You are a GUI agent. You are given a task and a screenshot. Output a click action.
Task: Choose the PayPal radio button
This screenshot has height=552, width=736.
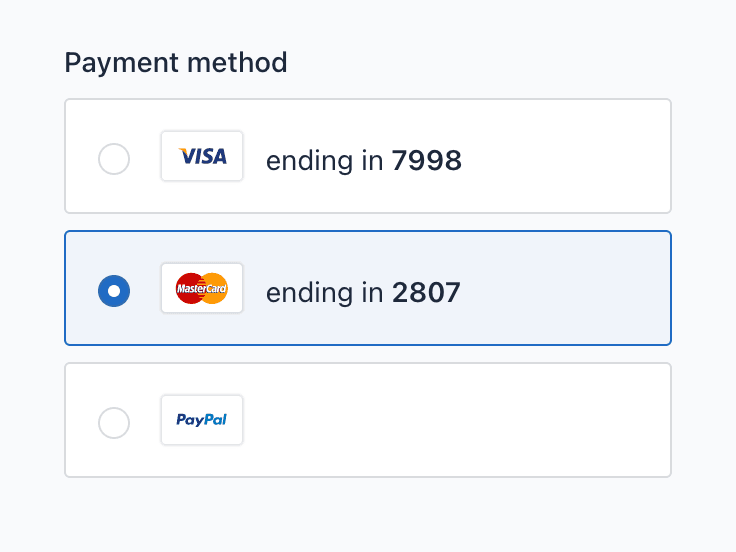[114, 423]
